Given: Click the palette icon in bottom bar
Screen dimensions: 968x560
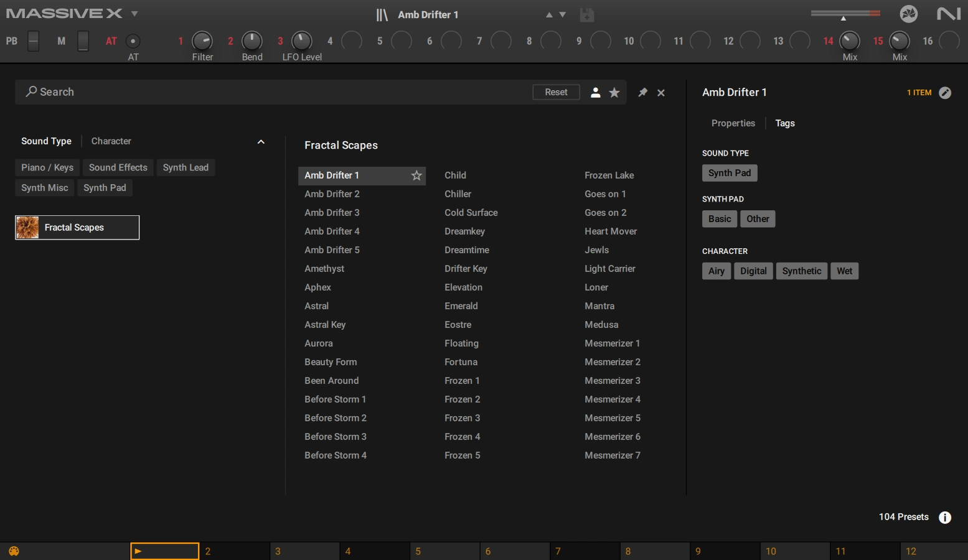Looking at the screenshot, I should click(14, 551).
